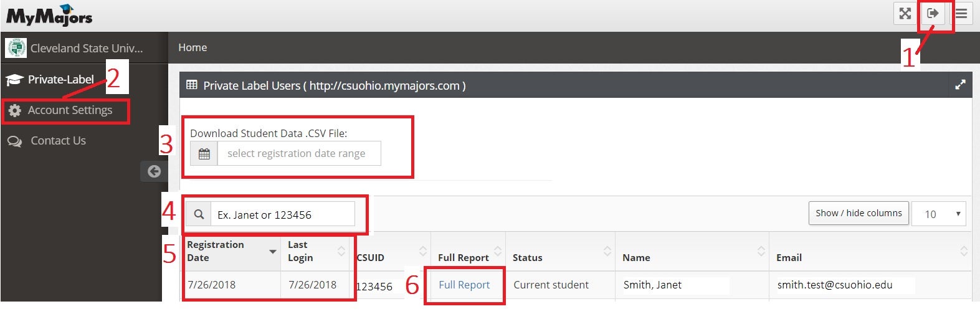Viewport: 980px width, 314px height.
Task: Sort by Registration Date column
Action: [x=231, y=251]
